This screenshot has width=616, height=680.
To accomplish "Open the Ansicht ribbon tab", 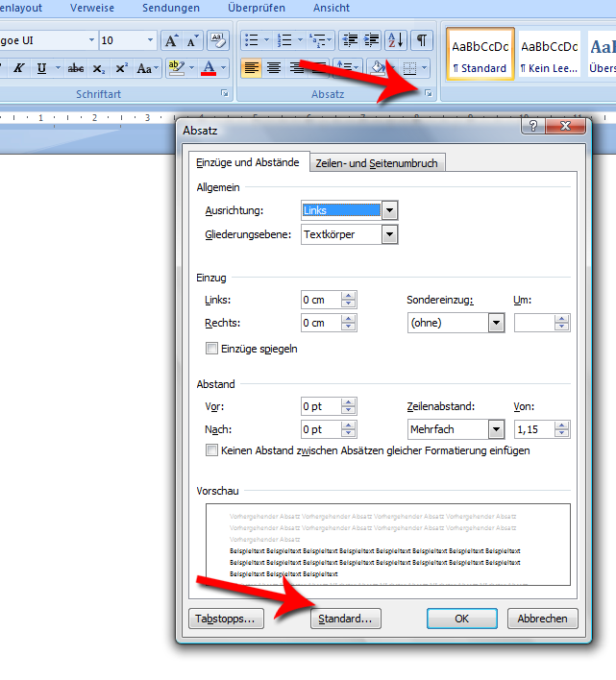I will [332, 8].
